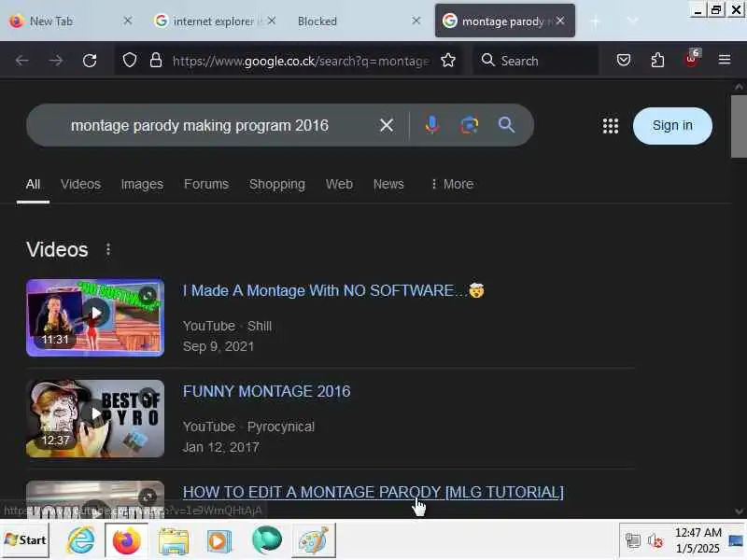Open the tracking protection shield icon
The height and width of the screenshot is (560, 747).
tap(130, 61)
